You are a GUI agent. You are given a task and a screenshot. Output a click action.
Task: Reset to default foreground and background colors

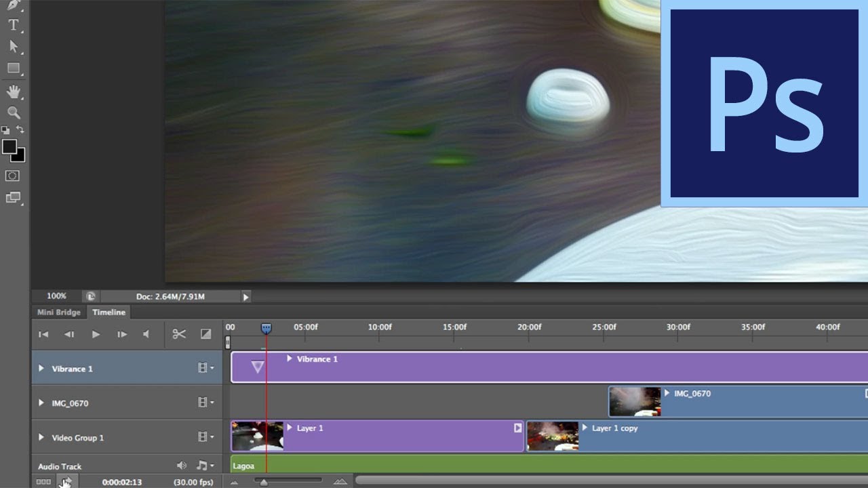tap(5, 129)
